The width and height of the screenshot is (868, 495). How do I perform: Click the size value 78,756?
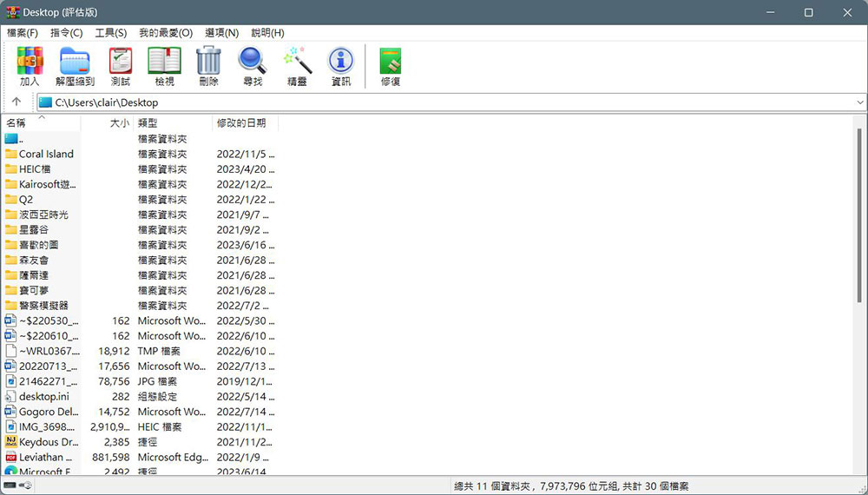pyautogui.click(x=114, y=381)
